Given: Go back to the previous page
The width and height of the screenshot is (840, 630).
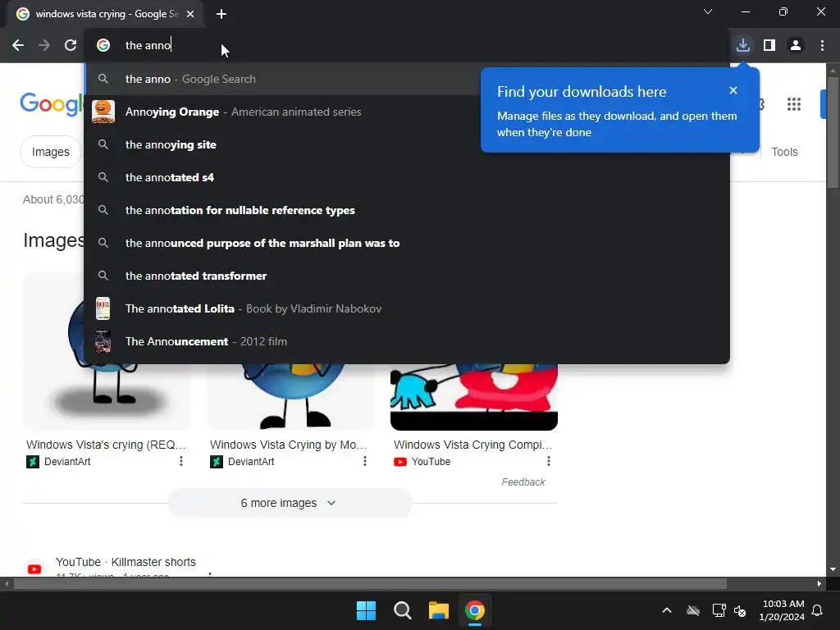Looking at the screenshot, I should (18, 46).
